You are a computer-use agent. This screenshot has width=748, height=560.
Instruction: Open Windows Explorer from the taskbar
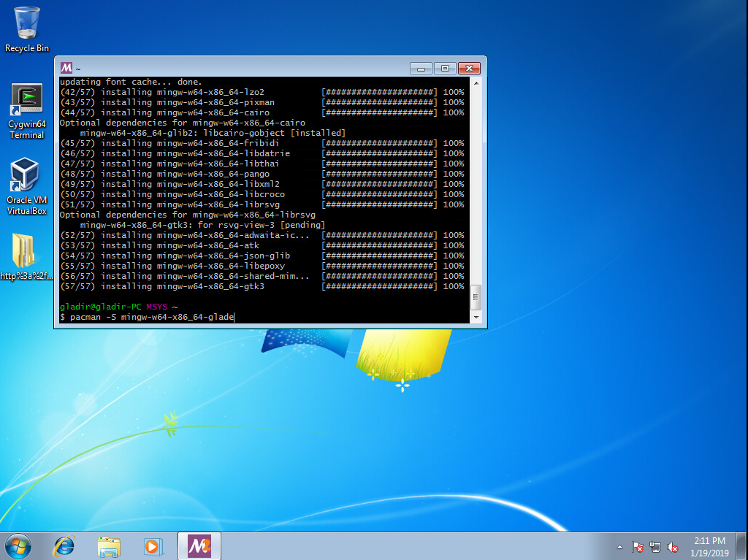click(109, 545)
